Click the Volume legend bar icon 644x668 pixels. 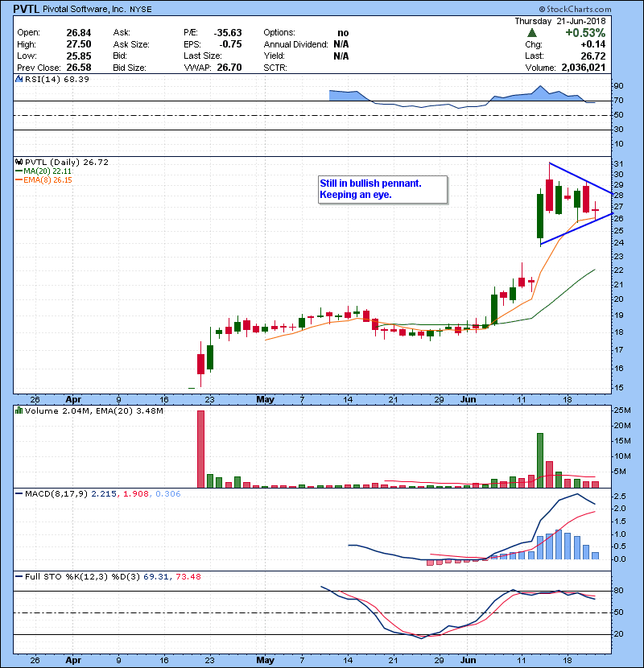click(x=18, y=411)
